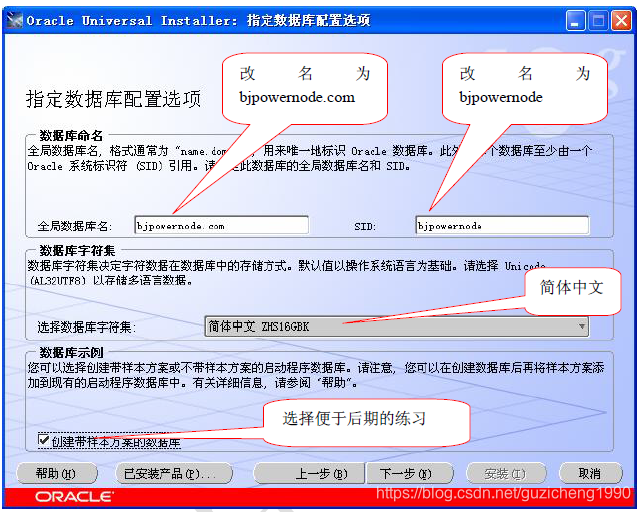
Task: Click the SID: label
Action: click(365, 227)
